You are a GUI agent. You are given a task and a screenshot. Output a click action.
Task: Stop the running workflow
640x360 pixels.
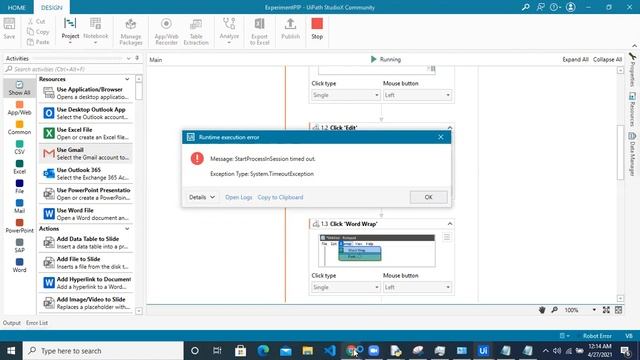(x=317, y=29)
